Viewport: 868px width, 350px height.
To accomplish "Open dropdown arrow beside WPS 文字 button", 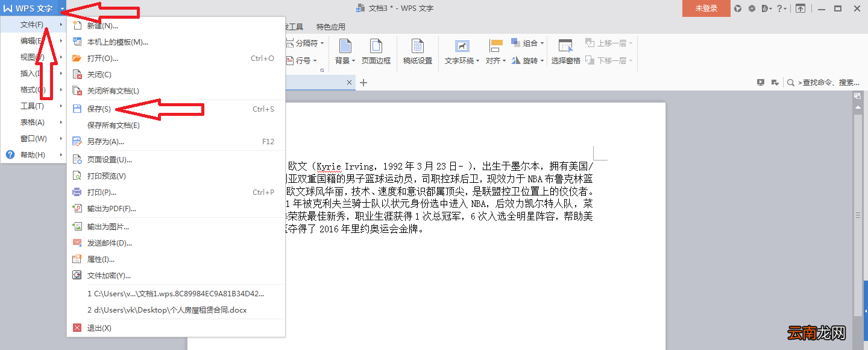I will coord(63,8).
